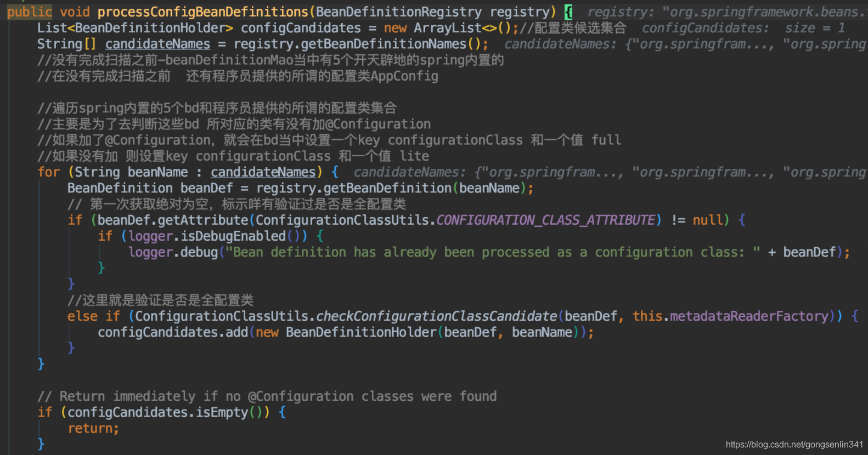The image size is (868, 455).
Task: Click the comment ending with "full"
Action: [x=329, y=140]
